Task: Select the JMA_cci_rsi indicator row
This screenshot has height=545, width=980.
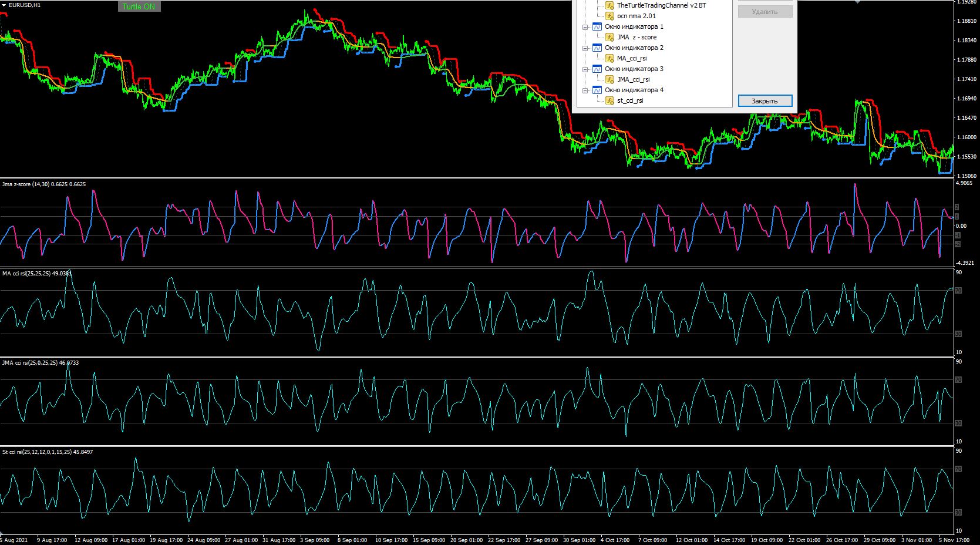Action: point(634,79)
